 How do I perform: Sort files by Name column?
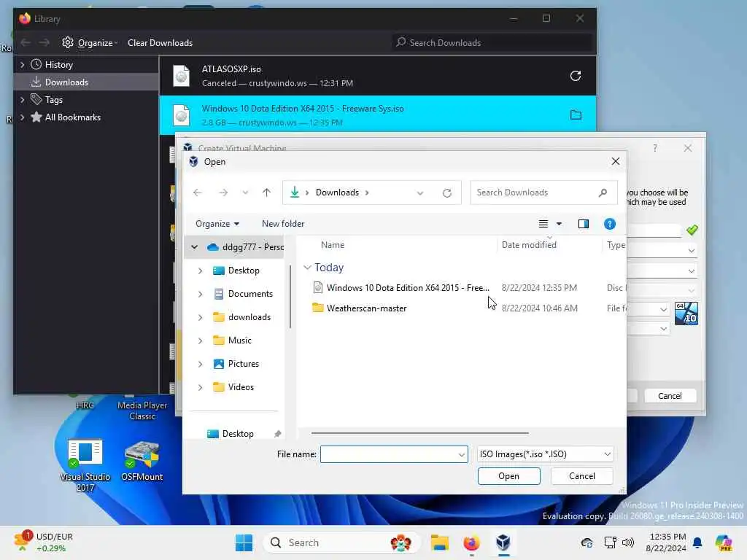pyautogui.click(x=333, y=245)
